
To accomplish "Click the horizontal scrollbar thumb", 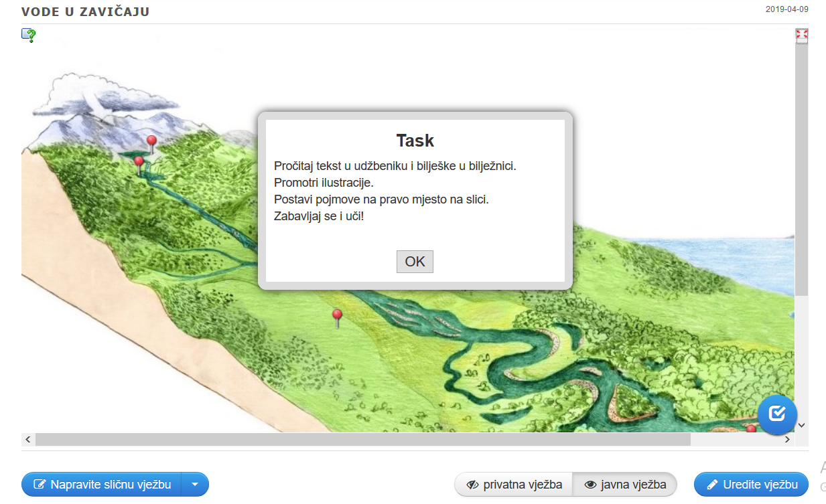I will pos(362,440).
